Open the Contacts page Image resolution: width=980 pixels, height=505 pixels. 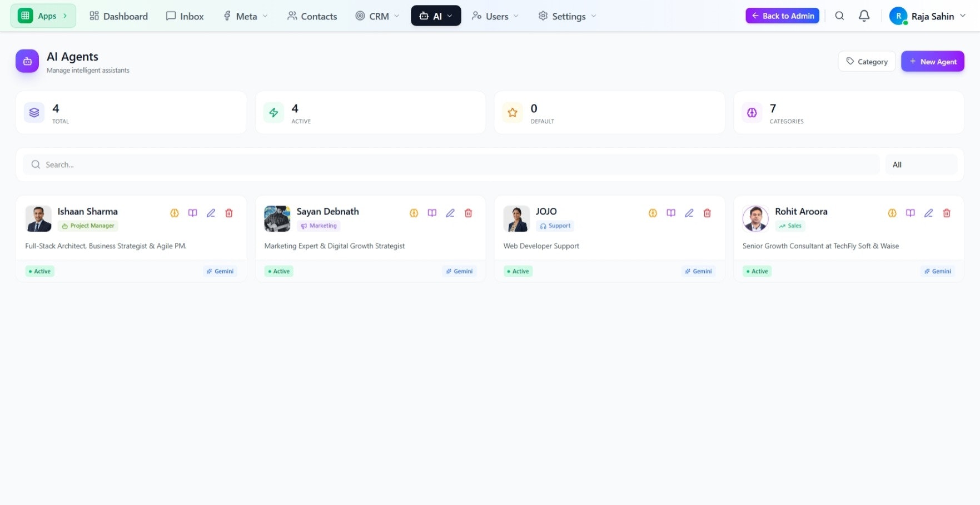pyautogui.click(x=312, y=16)
